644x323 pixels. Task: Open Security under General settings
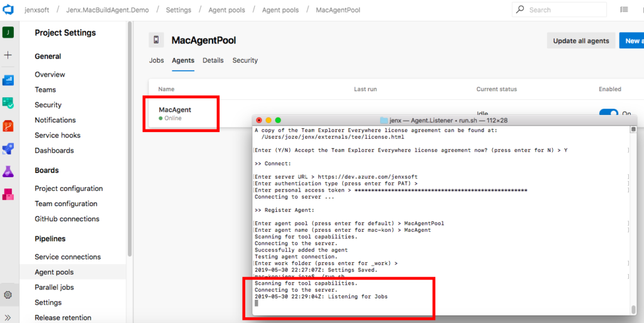point(48,105)
